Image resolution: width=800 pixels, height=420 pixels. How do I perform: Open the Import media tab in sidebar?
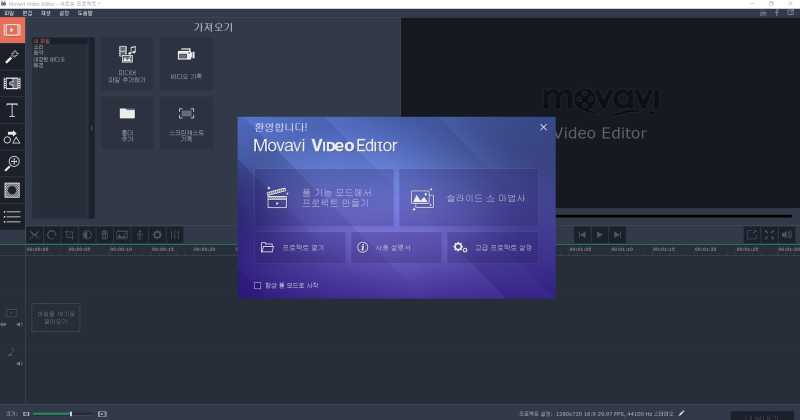[12, 30]
